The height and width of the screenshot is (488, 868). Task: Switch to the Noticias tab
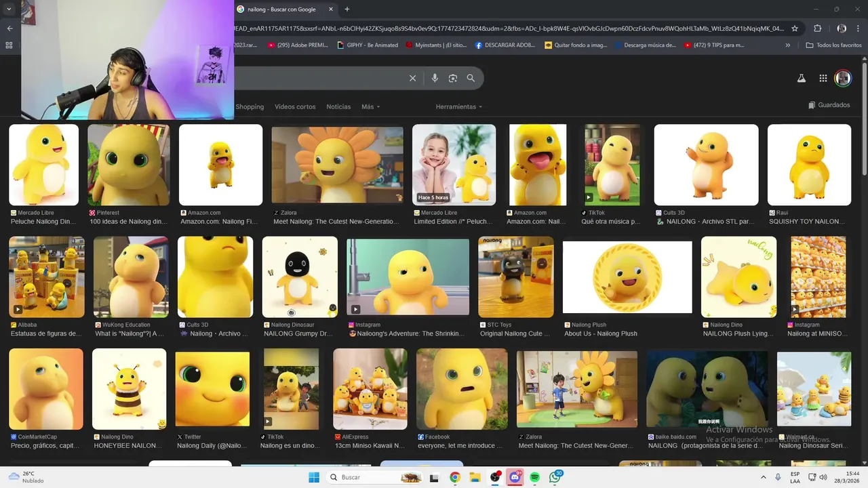click(x=338, y=106)
